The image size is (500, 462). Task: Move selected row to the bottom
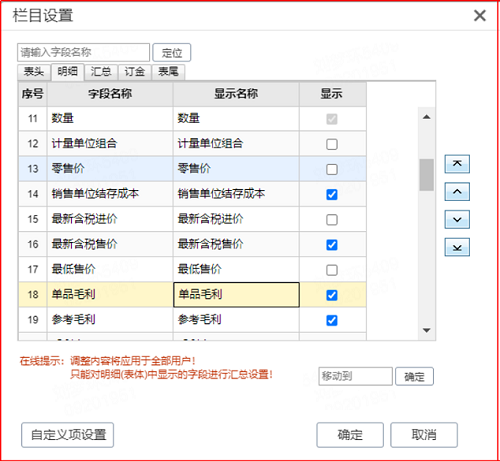(457, 247)
